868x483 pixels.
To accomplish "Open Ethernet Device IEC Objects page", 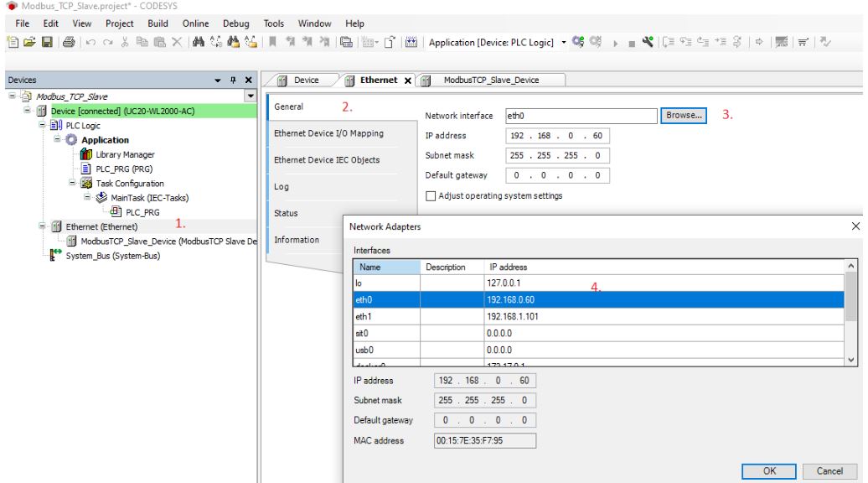I will [327, 160].
